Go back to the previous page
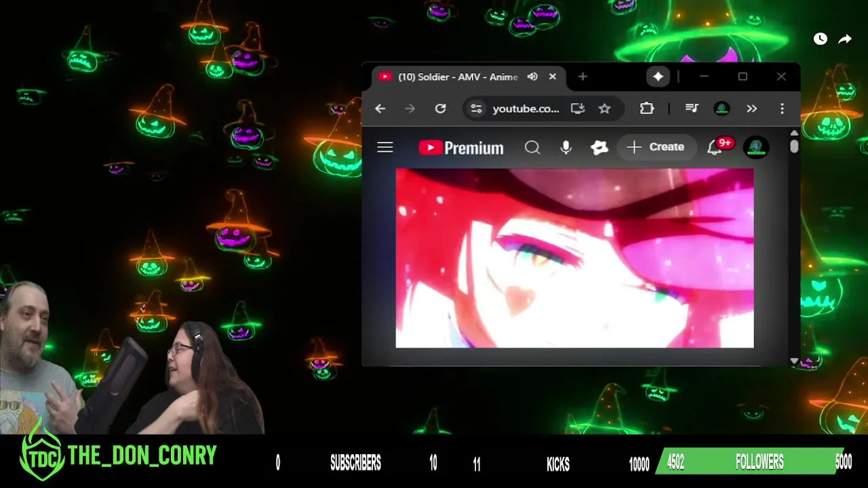This screenshot has width=868, height=488. pos(380,108)
